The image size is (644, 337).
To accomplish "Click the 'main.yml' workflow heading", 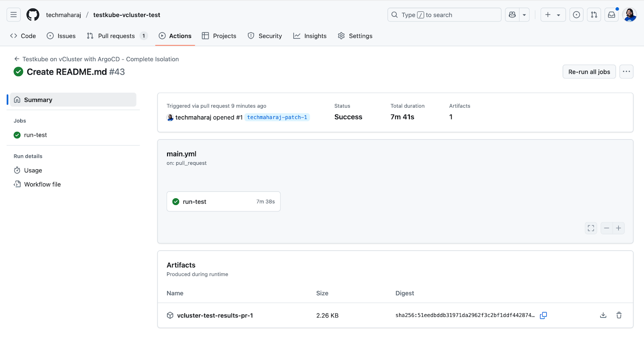I will (x=182, y=154).
